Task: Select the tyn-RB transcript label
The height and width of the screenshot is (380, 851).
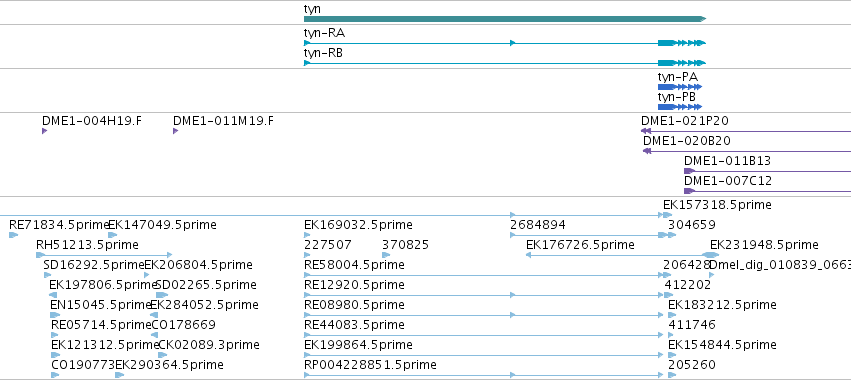Action: click(x=323, y=53)
